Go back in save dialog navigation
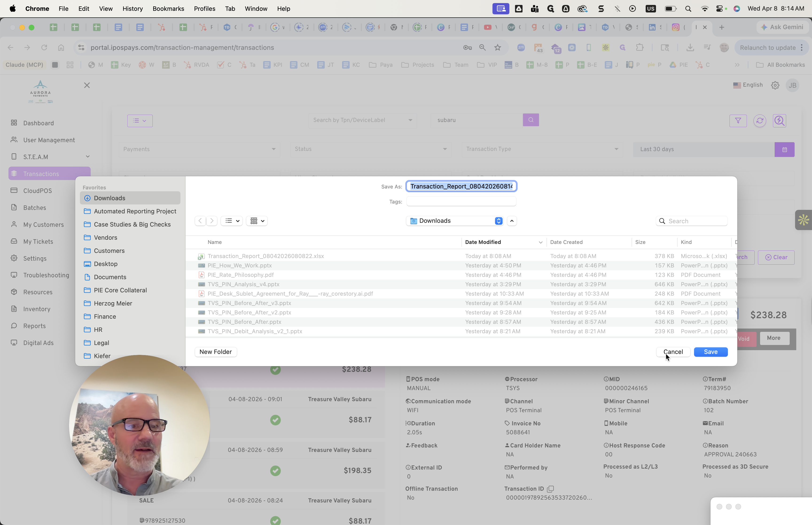The width and height of the screenshot is (812, 525). point(200,221)
